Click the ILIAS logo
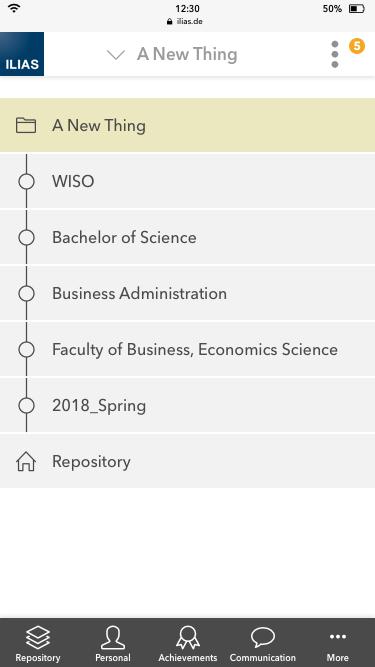Screen dimensions: 375x667 (x=22, y=54)
